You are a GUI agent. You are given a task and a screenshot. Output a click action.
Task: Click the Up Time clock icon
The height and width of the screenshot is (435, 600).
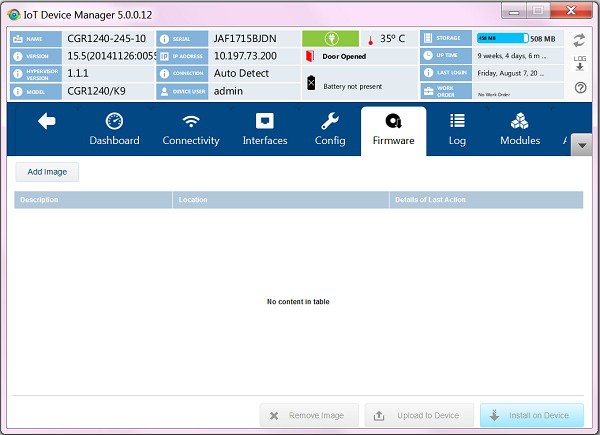pyautogui.click(x=428, y=55)
